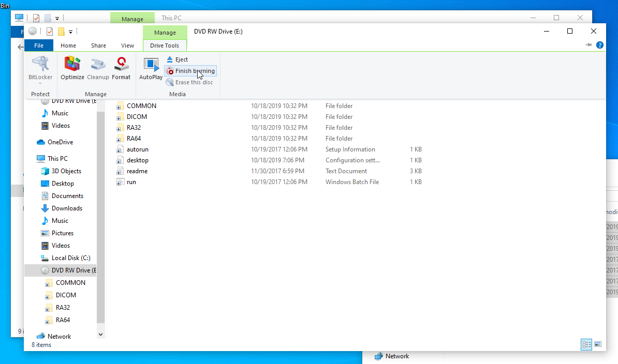Image resolution: width=618 pixels, height=364 pixels.
Task: Open the Quick Access Toolbar dropdown arrow
Action: (70, 32)
